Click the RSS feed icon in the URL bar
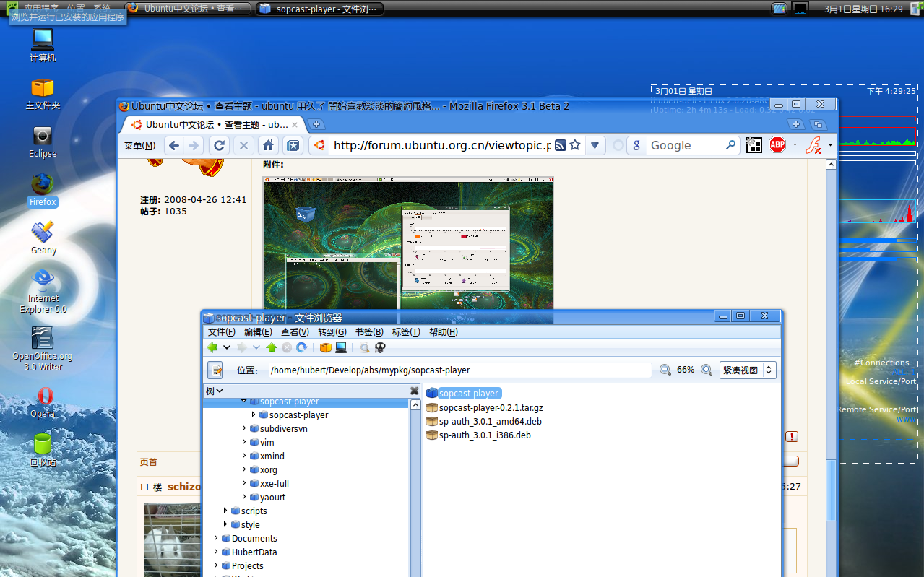This screenshot has width=924, height=577. point(560,145)
